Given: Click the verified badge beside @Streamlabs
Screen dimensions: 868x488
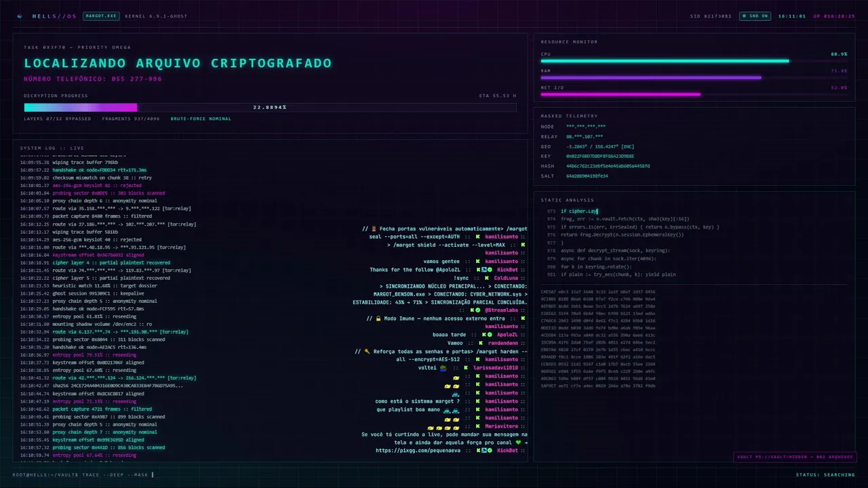Looking at the screenshot, I should click(x=477, y=310).
